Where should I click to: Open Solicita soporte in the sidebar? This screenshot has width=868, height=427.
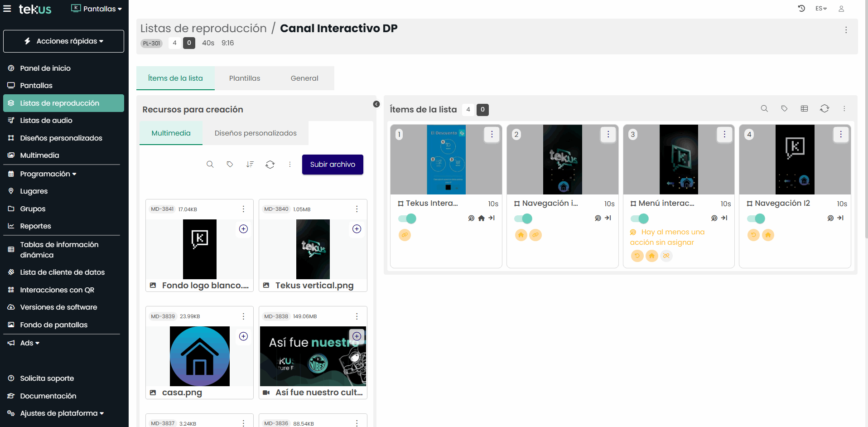(x=46, y=378)
